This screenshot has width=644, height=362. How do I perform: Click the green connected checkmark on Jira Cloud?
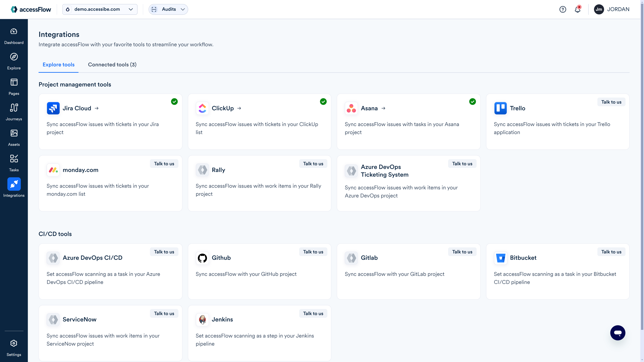174,101
